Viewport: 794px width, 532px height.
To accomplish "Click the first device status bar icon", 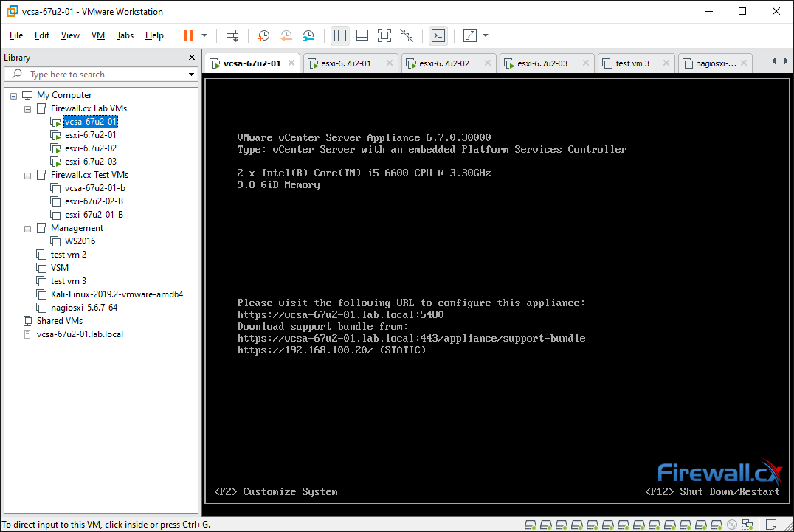I will click(530, 525).
